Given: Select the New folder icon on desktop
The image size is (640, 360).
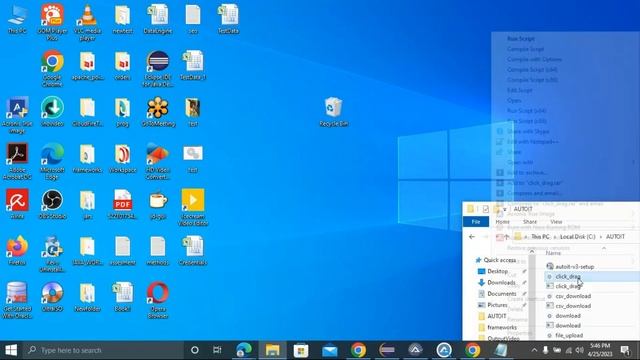Looking at the screenshot, I should tap(87, 297).
